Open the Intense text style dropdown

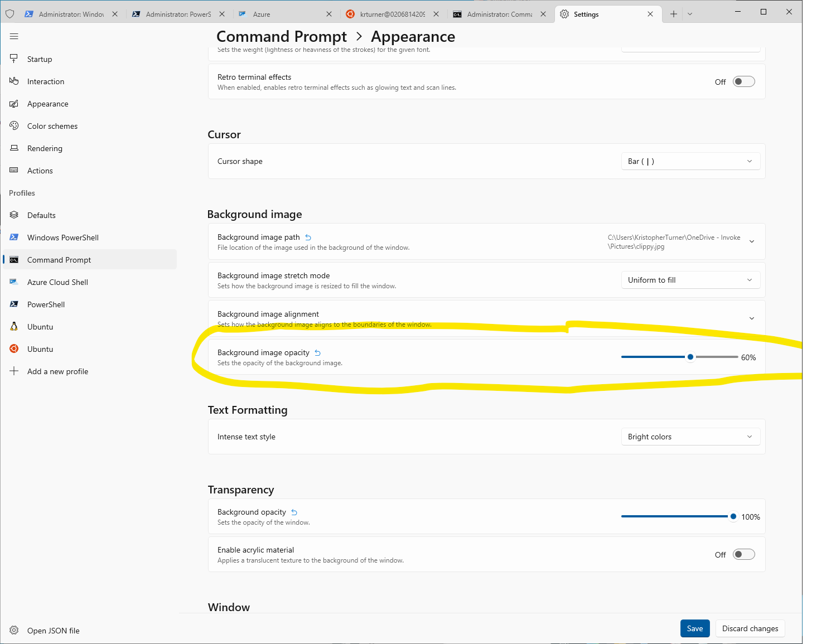[690, 437]
